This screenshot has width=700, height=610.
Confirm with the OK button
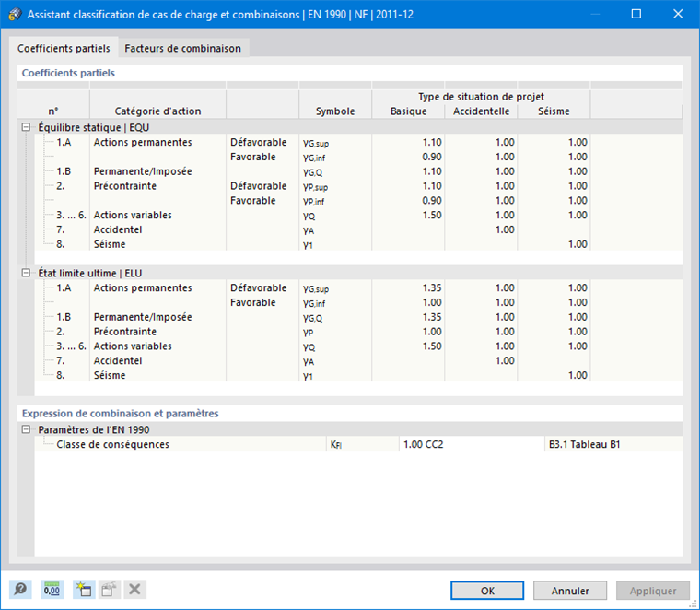(x=487, y=591)
